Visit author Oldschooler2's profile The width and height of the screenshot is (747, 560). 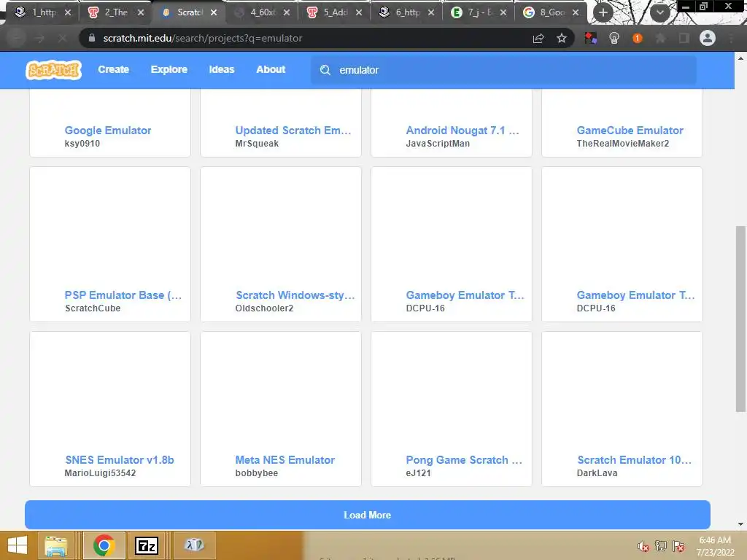pyautogui.click(x=264, y=308)
